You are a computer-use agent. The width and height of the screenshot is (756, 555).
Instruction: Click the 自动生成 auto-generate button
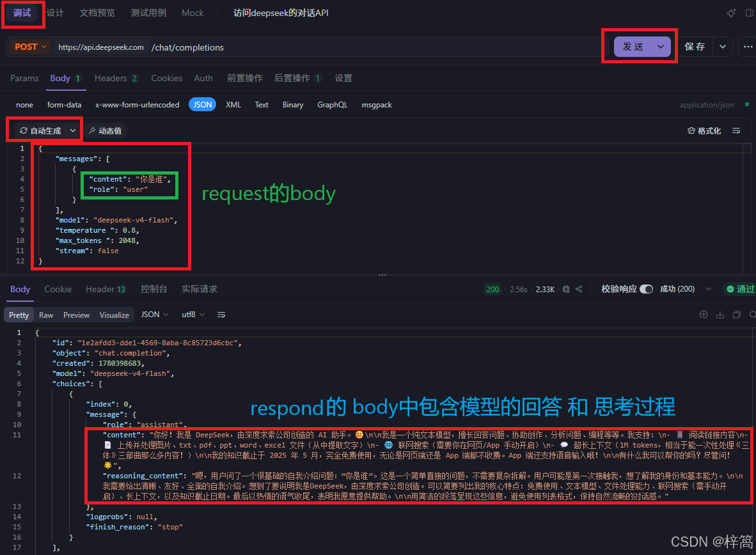pyautogui.click(x=40, y=130)
